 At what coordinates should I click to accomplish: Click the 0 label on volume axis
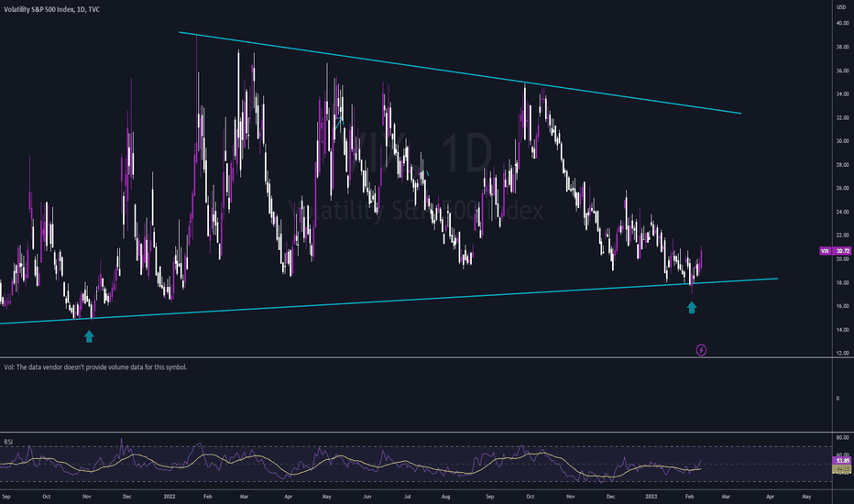(x=838, y=399)
